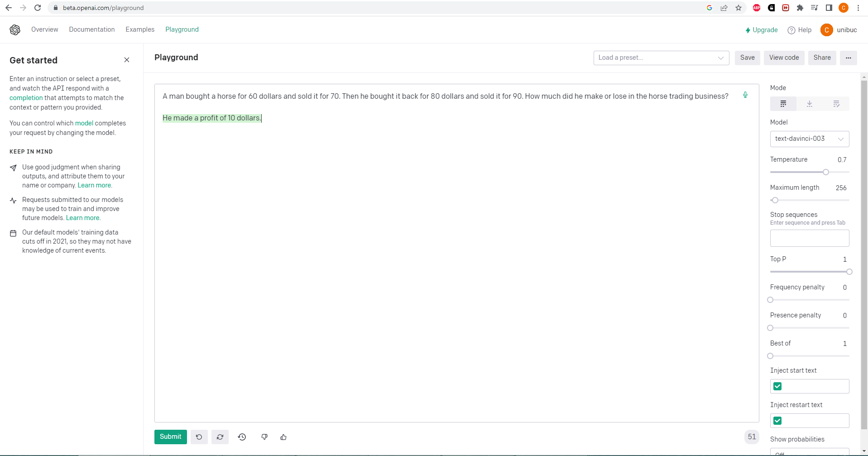Open the three-dot more options menu
868x456 pixels.
coord(848,58)
